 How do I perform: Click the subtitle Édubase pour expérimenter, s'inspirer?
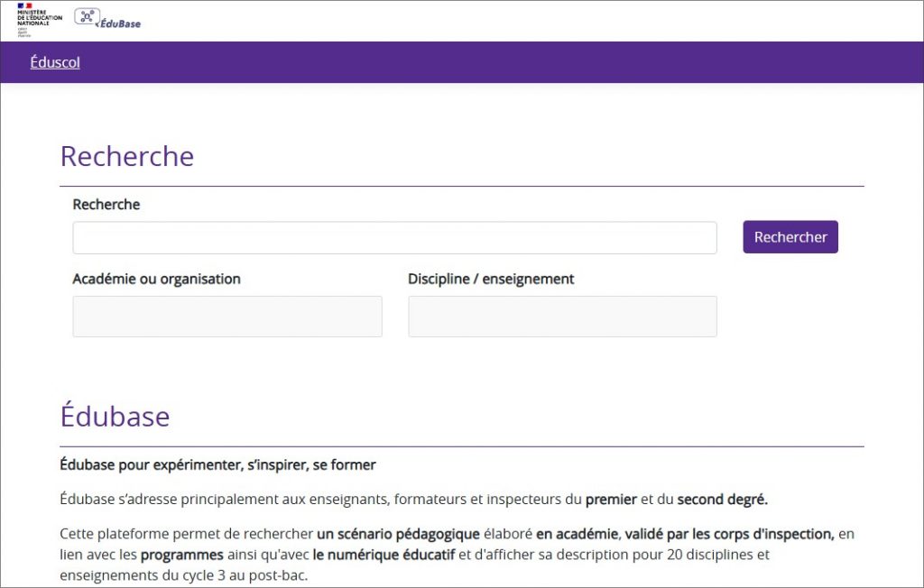click(x=217, y=465)
